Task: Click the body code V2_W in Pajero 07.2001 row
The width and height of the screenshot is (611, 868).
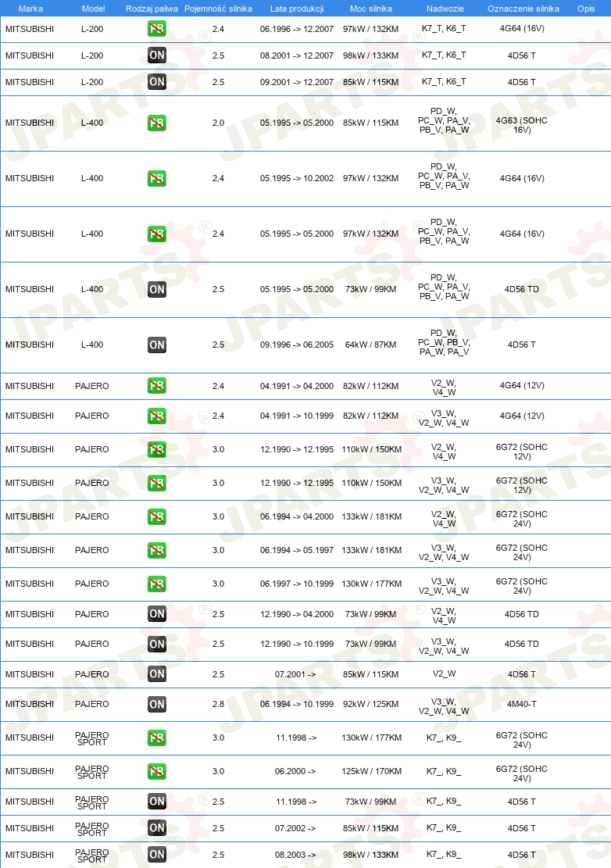Action: [444, 673]
